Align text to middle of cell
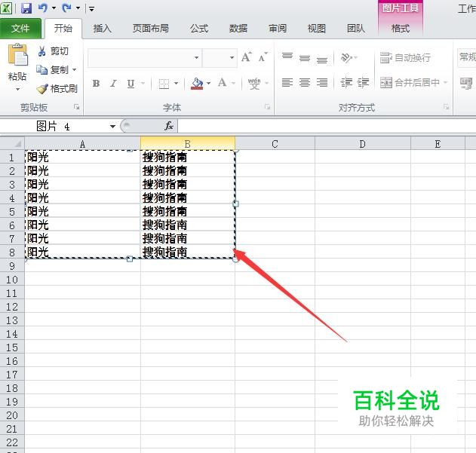476x453 pixels. (305, 57)
